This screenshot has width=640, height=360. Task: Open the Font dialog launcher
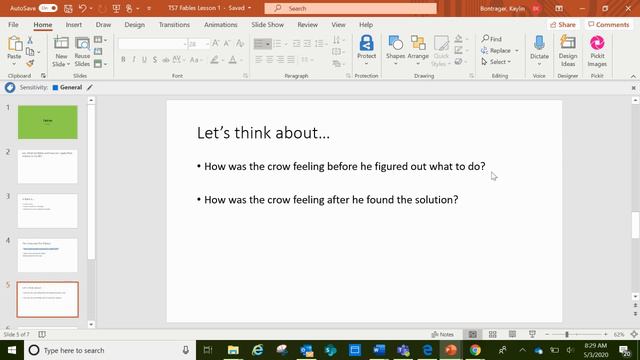245,76
